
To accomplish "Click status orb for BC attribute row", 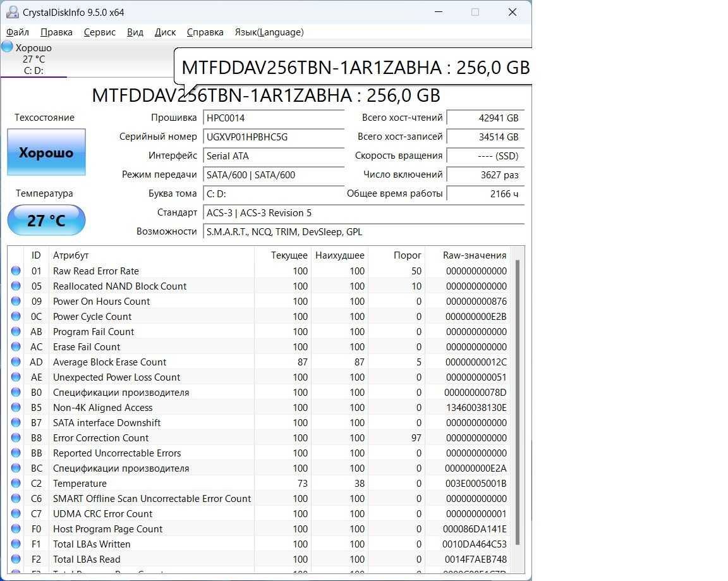I will click(16, 468).
